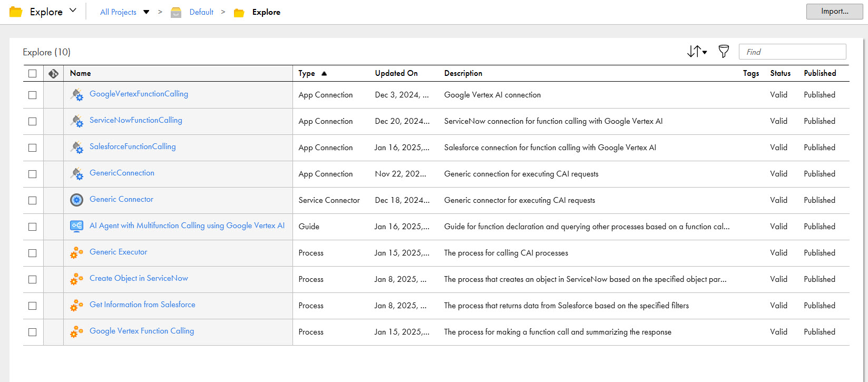The height and width of the screenshot is (382, 868).
Task: Click the GoogleVertexFunctionCalling app connection icon
Action: pyautogui.click(x=77, y=95)
